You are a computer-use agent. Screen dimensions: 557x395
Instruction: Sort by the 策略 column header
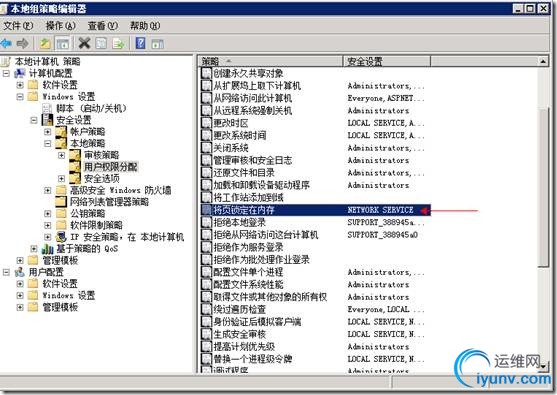point(271,61)
